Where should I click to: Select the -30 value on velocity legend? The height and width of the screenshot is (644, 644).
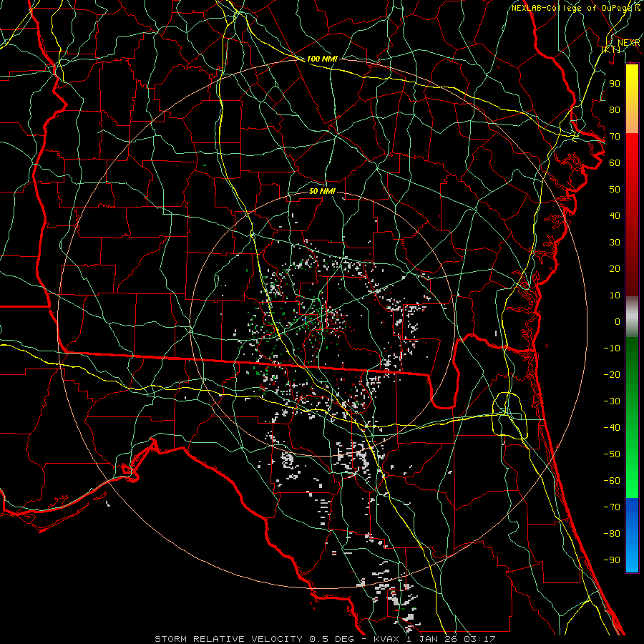(612, 401)
